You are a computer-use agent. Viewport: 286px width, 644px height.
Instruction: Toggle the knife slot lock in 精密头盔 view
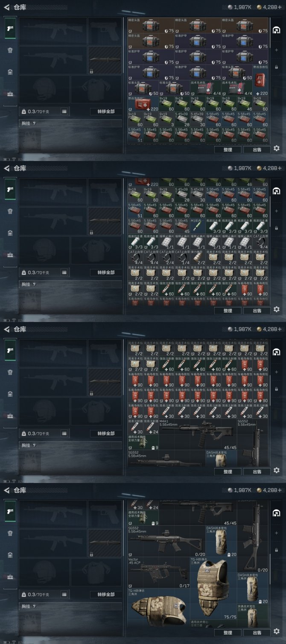coord(91,71)
